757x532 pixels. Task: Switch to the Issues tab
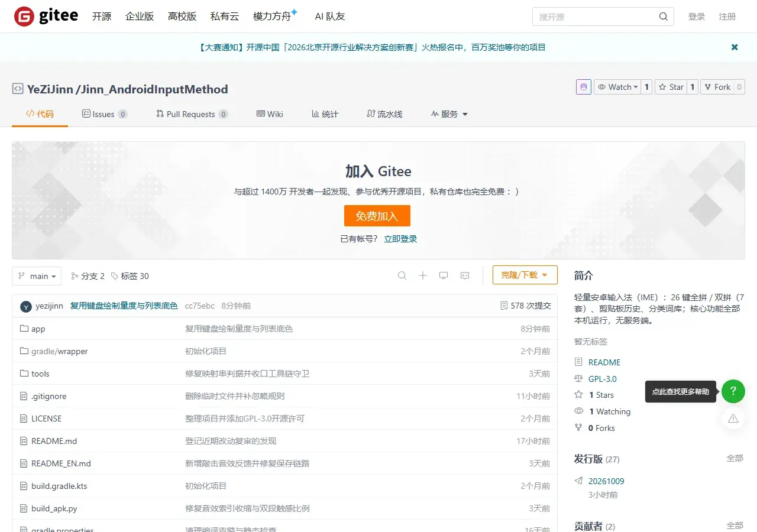[104, 114]
